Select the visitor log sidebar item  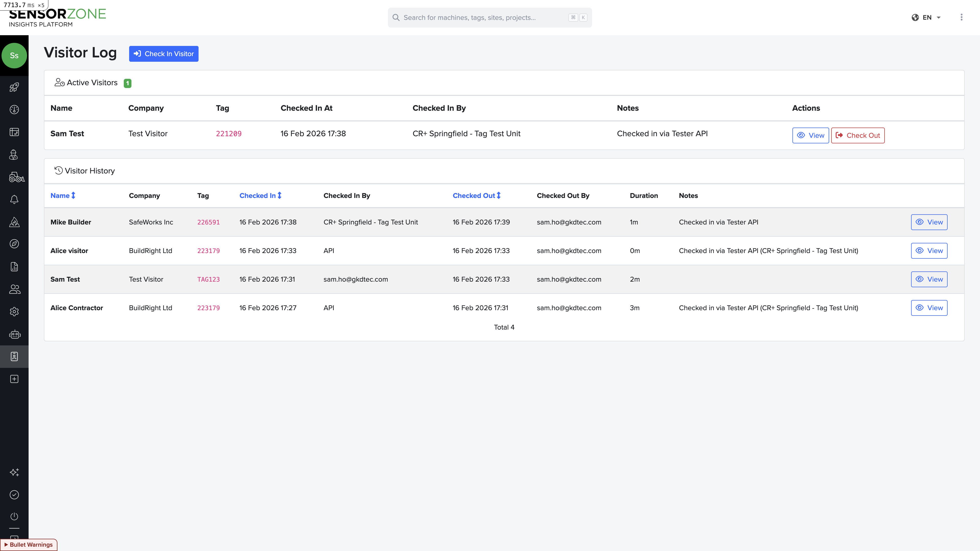14,356
